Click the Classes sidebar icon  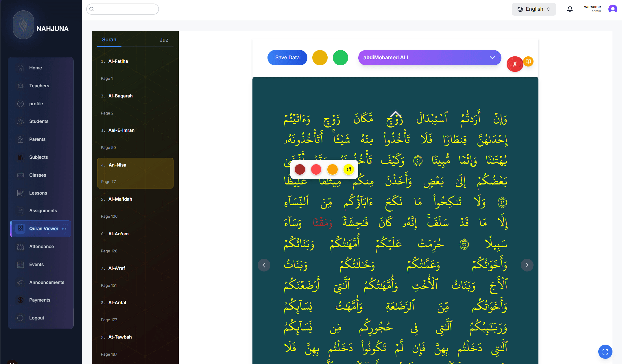coord(21,175)
